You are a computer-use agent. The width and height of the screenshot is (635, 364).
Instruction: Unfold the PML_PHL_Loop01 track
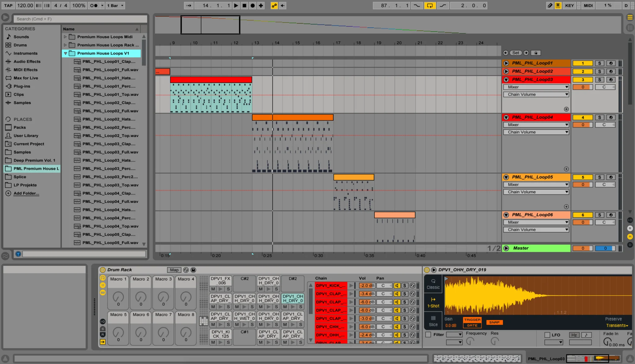click(506, 63)
